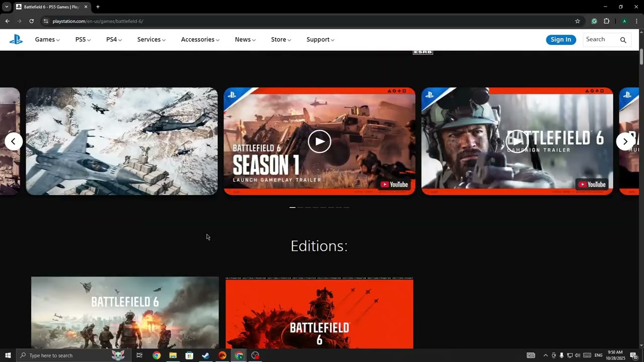The image size is (644, 362).
Task: Open the volume control in system tray
Action: point(577,355)
